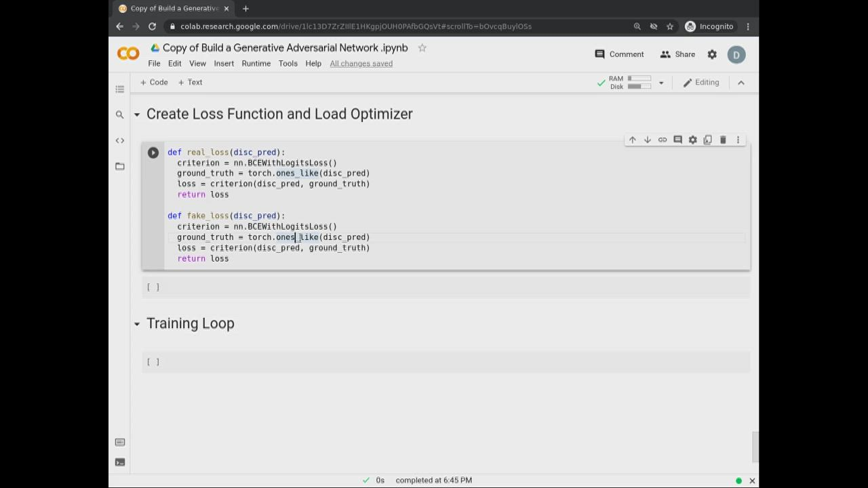Dismiss the bottom status bar
The image size is (868, 488).
coord(752,481)
